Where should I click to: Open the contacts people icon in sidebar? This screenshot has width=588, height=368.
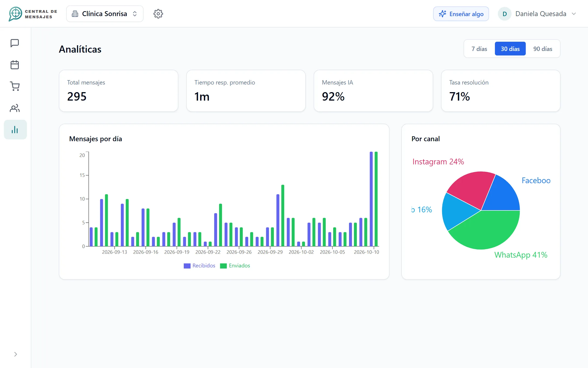click(x=15, y=108)
